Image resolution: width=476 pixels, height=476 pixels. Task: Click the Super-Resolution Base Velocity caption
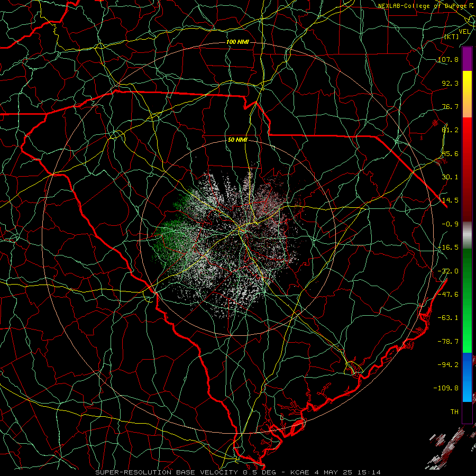click(238, 472)
